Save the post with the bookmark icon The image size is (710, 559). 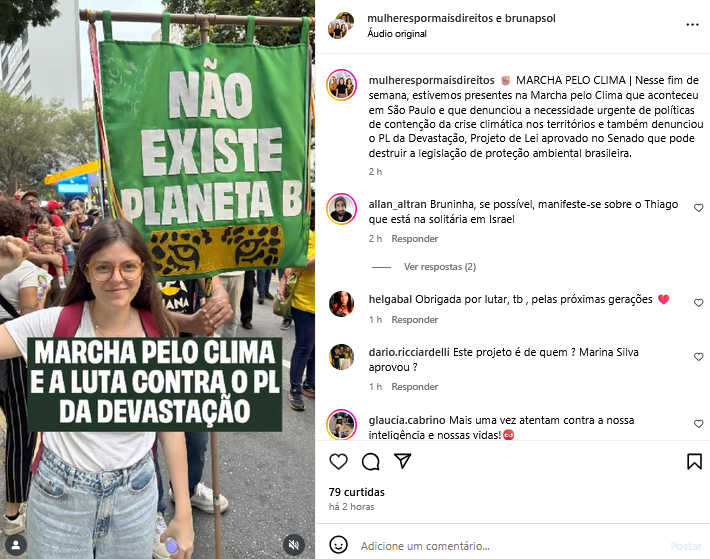click(x=694, y=461)
